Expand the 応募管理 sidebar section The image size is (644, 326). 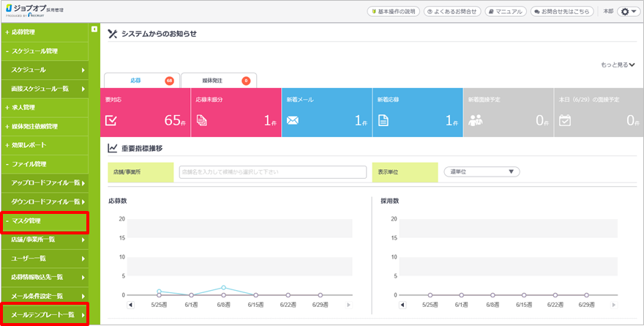click(44, 33)
